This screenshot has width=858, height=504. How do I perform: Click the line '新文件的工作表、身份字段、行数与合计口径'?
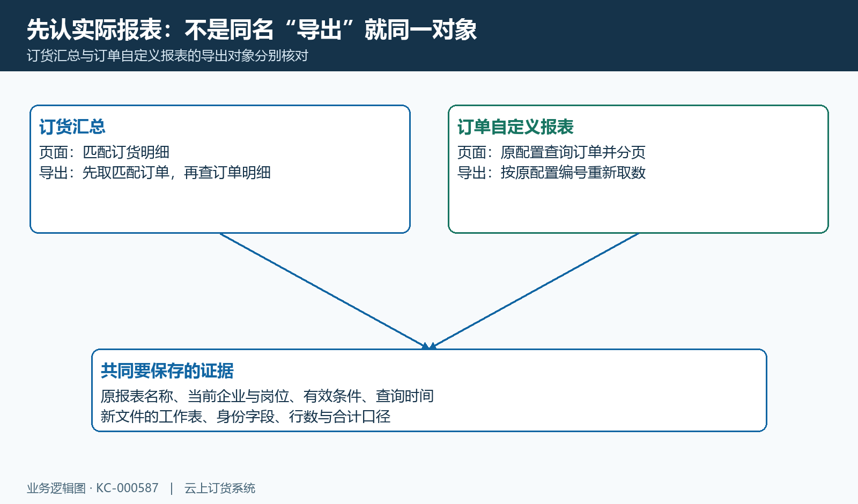tap(246, 417)
